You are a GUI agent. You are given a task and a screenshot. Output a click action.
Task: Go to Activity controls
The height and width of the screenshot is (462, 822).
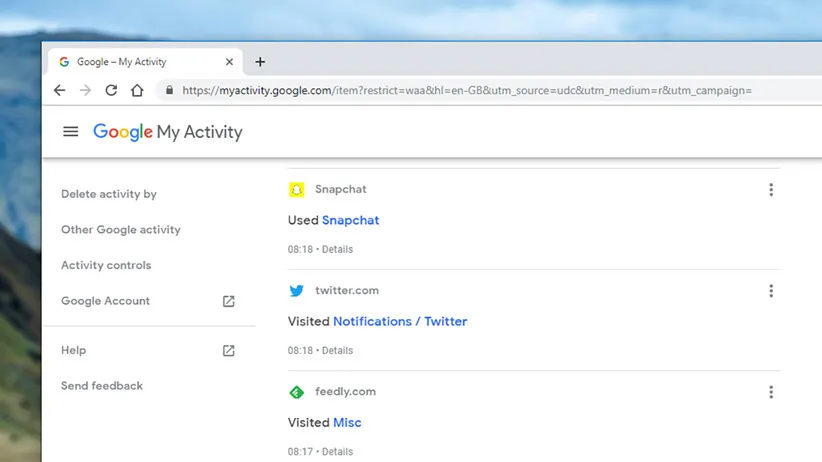(x=106, y=265)
